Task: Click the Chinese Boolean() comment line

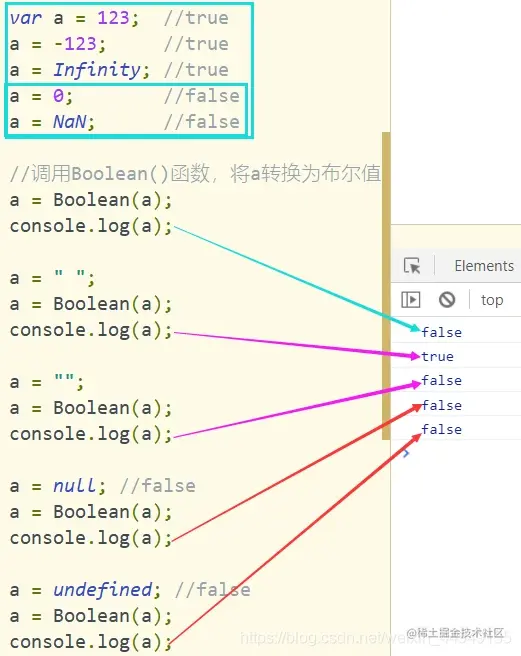Action: coord(195,174)
